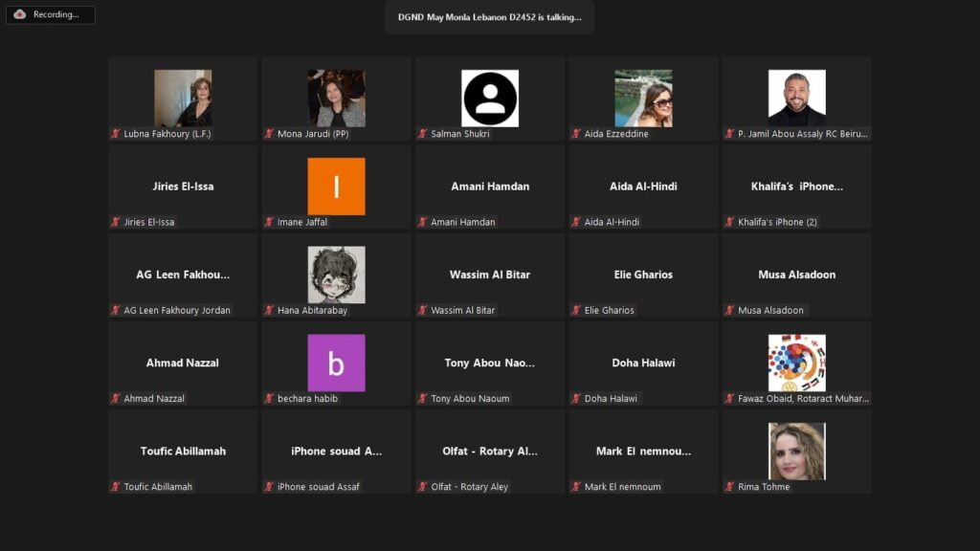Click the 'Recording...' status text

coord(56,13)
